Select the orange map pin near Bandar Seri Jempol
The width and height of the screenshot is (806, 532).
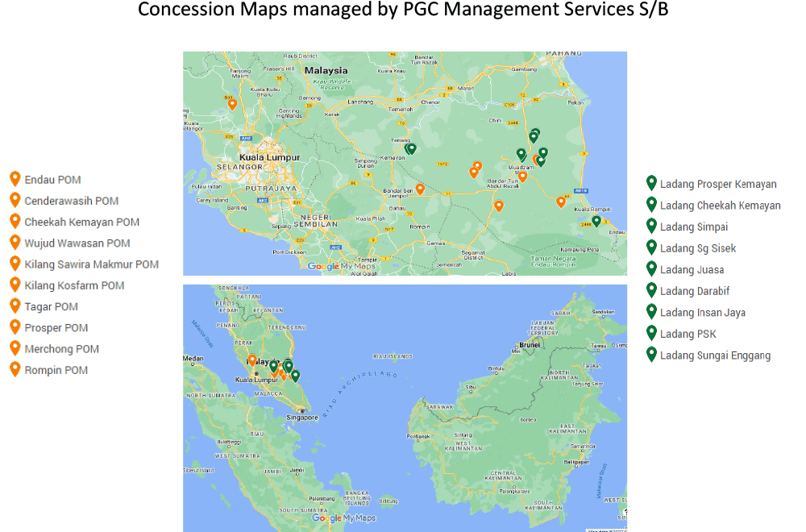point(420,189)
